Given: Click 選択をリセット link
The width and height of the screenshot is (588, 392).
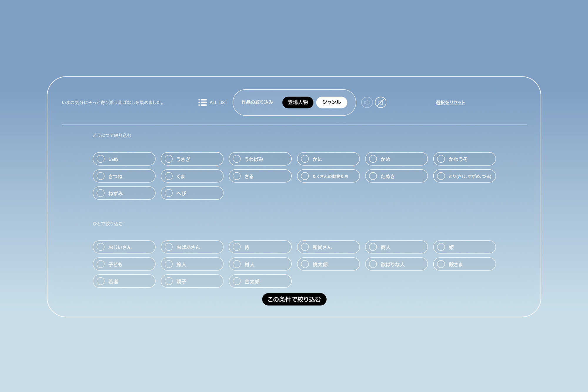Looking at the screenshot, I should (450, 103).
